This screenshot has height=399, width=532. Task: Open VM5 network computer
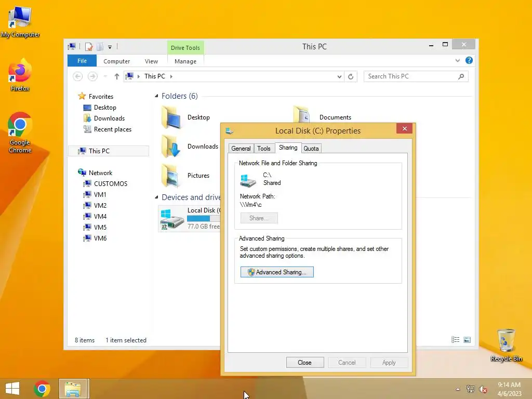(x=100, y=227)
